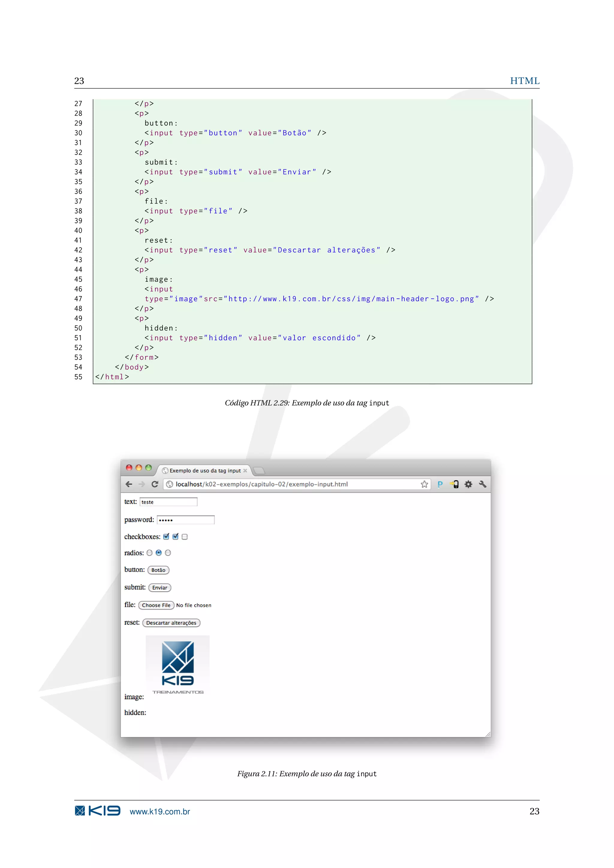Click the 'Descartar alterações' reset button

[x=171, y=623]
